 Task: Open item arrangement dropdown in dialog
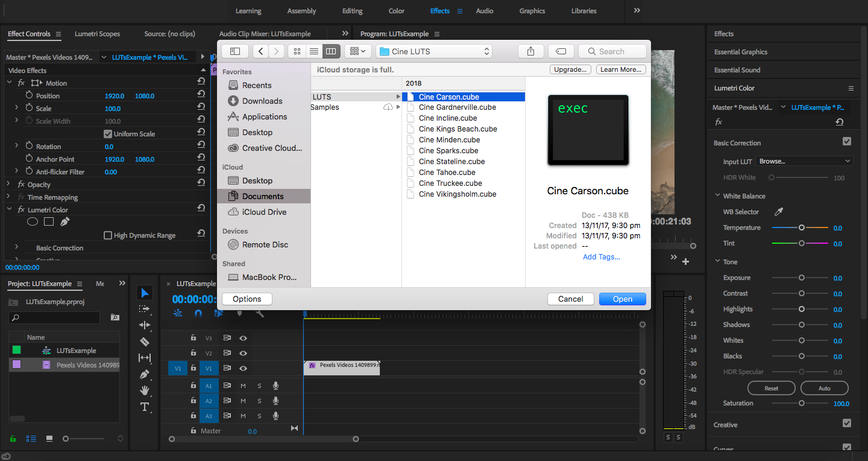point(357,51)
